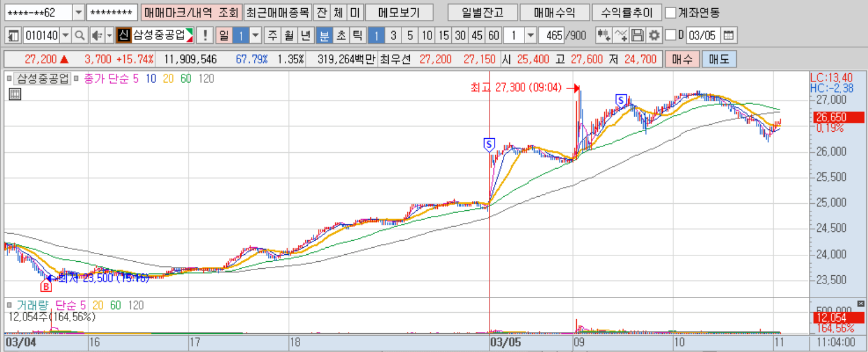Click the panel layout icon before stock code

(x=13, y=35)
